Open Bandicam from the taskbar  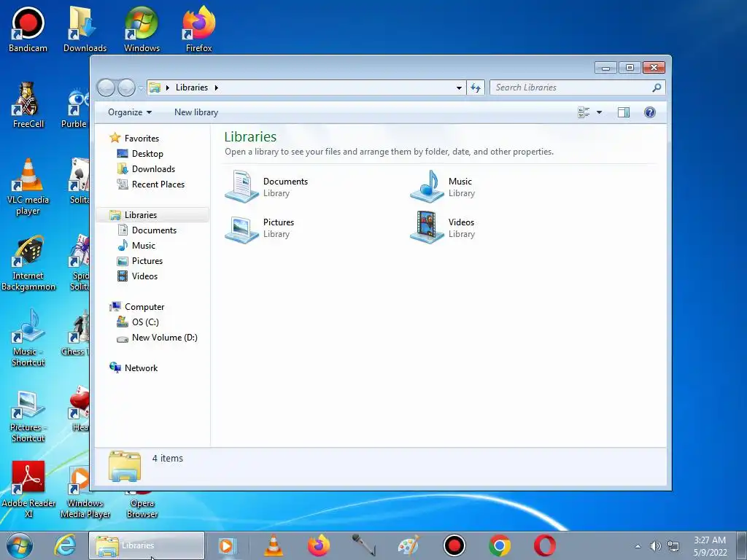click(x=454, y=545)
